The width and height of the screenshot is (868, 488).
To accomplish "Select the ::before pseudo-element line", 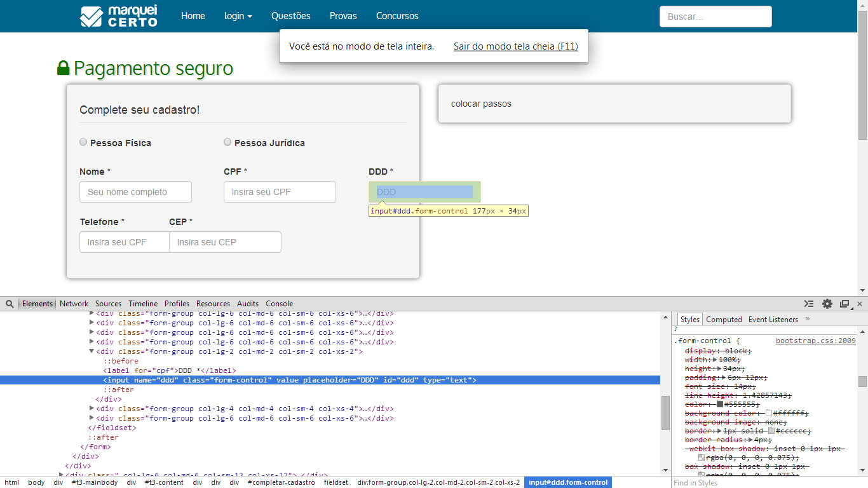I will click(120, 361).
